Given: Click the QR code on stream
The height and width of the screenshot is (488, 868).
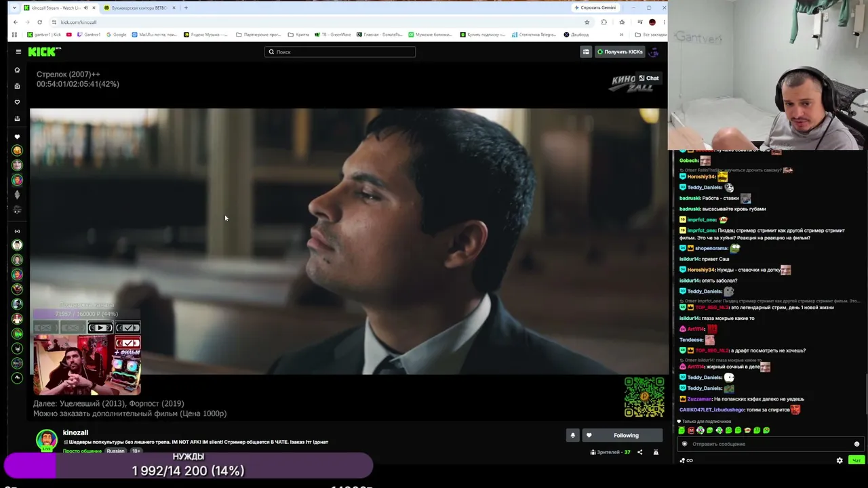Looking at the screenshot, I should pyautogui.click(x=644, y=396).
